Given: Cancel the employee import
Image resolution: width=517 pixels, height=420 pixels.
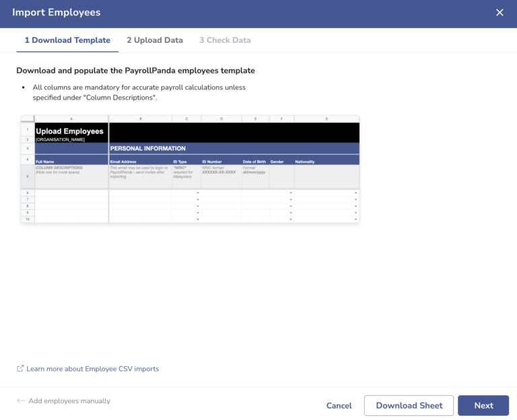Looking at the screenshot, I should tap(339, 405).
